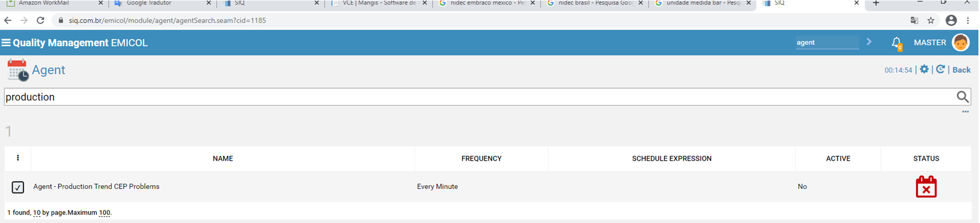This screenshot has width=980, height=223.
Task: Open Chrome three-dot menu
Action: point(968,20)
